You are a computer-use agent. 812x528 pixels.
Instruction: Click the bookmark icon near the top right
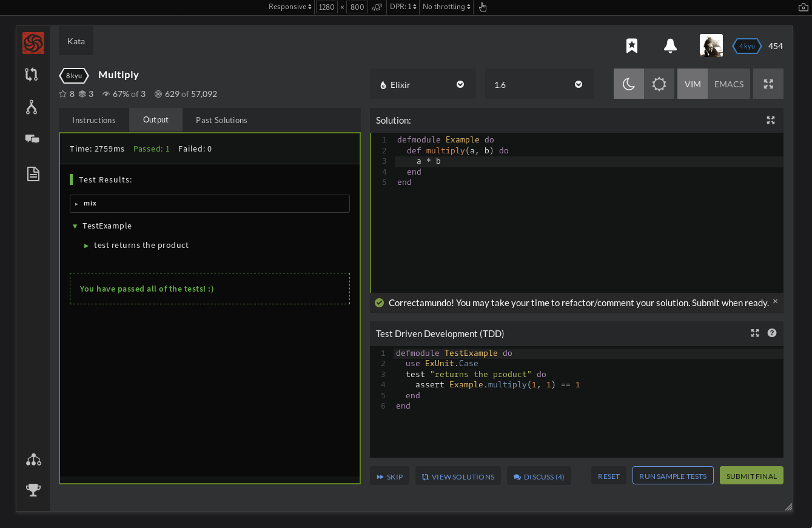[x=632, y=45]
